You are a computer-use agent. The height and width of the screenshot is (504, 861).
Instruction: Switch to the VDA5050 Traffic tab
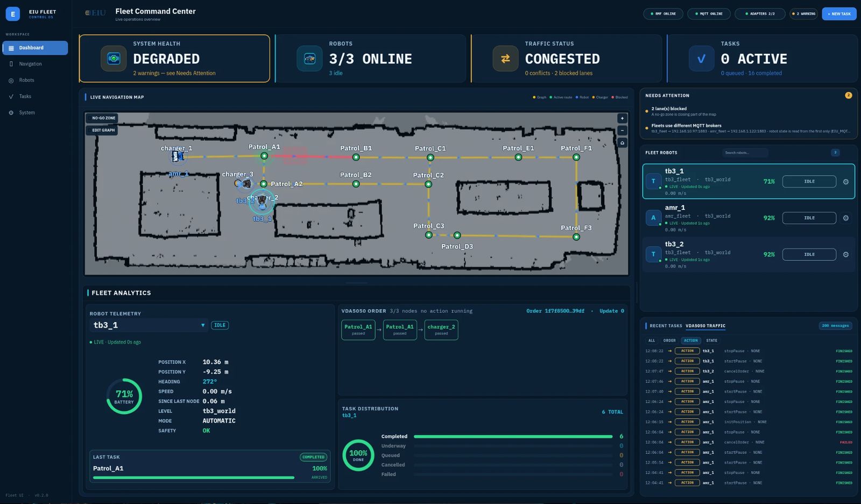705,326
